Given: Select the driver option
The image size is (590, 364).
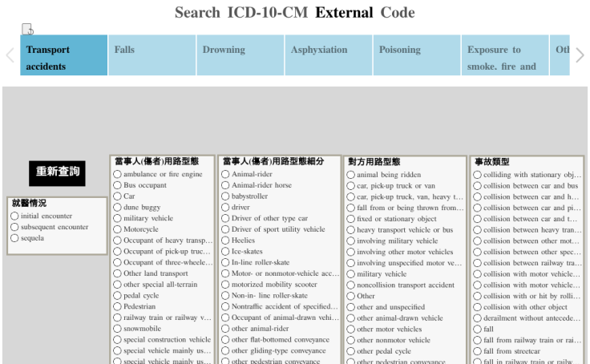Looking at the screenshot, I should 225,208.
